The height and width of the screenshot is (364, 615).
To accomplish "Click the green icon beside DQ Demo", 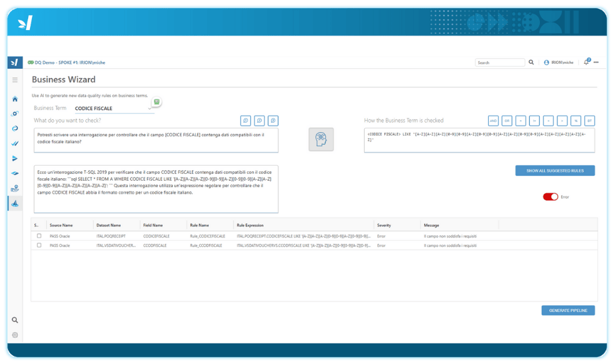I will pyautogui.click(x=31, y=63).
